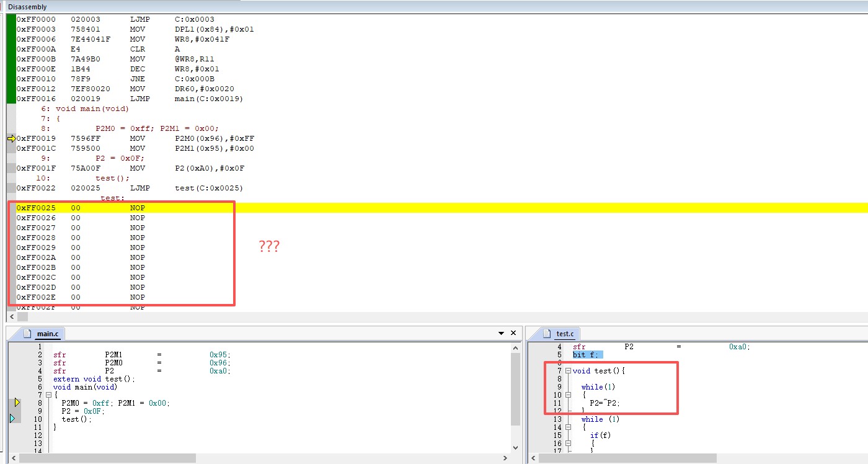Open the window list dropdown arrow beside main.c
Screen dimensions: 868x464
pyautogui.click(x=501, y=334)
